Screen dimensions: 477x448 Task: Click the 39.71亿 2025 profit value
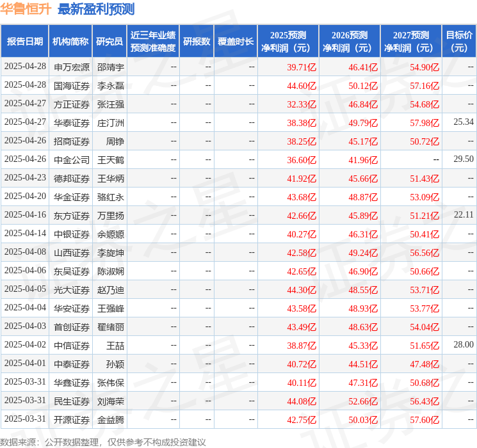[x=302, y=67]
